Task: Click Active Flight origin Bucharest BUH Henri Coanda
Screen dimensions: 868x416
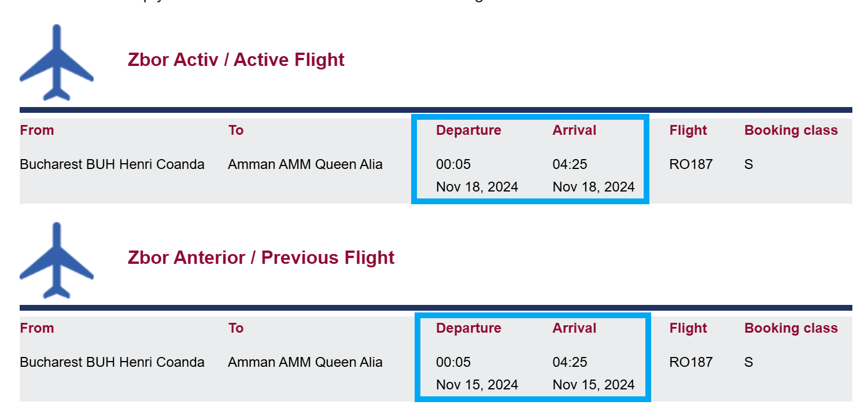Action: point(112,164)
